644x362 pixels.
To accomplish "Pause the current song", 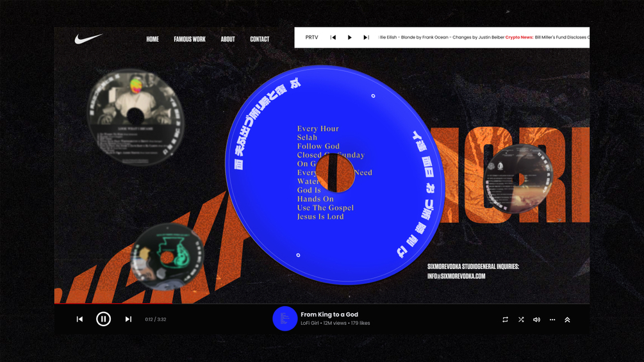I will coord(104,319).
